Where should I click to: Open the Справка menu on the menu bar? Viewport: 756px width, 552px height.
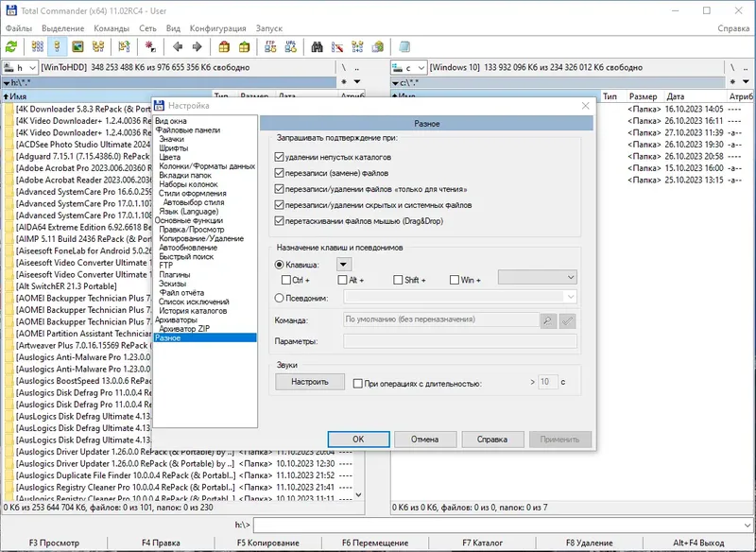click(x=733, y=28)
